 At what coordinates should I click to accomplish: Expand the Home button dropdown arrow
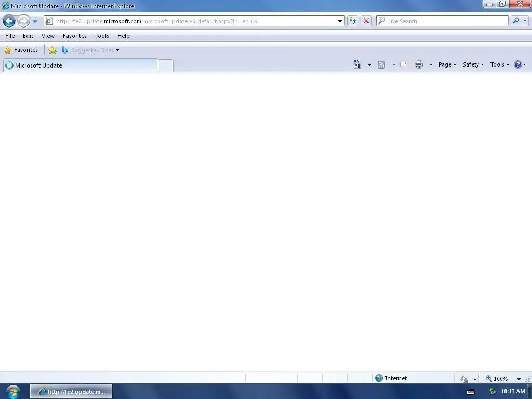(369, 65)
